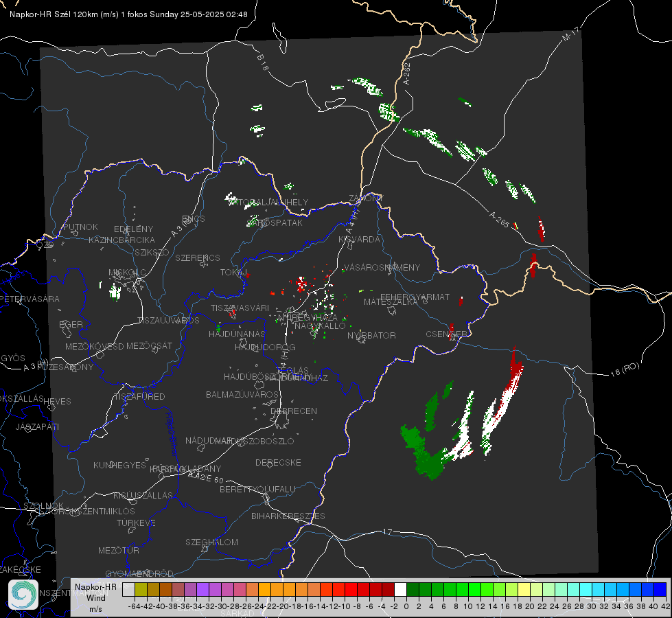This screenshot has height=618, width=672.
Task: Click the KISVÁRDA city label
Action: tap(359, 240)
